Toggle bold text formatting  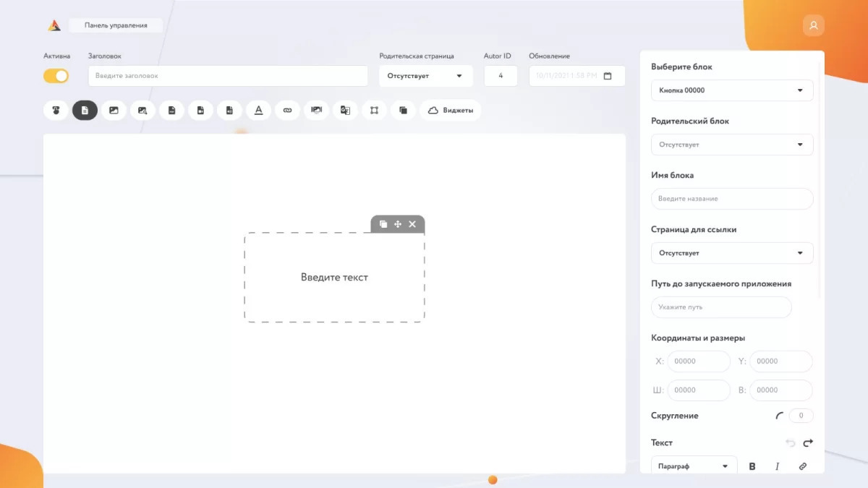(x=752, y=466)
